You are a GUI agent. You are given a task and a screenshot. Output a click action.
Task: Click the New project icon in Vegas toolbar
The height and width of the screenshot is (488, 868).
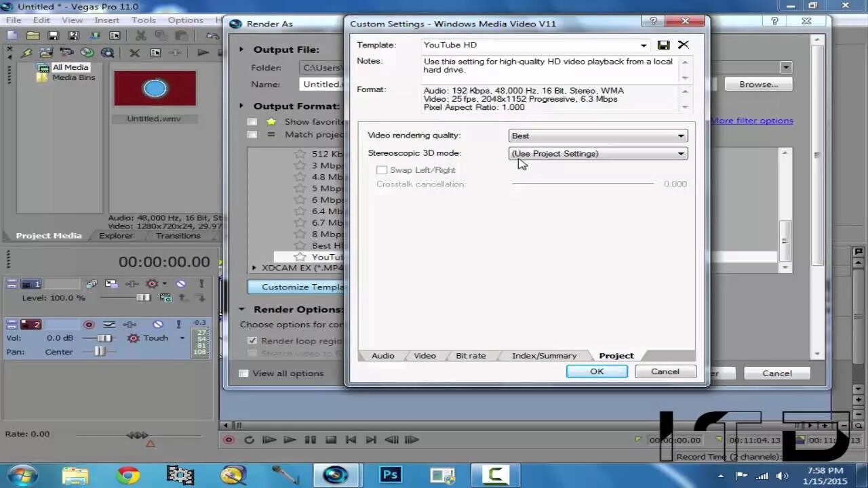12,35
